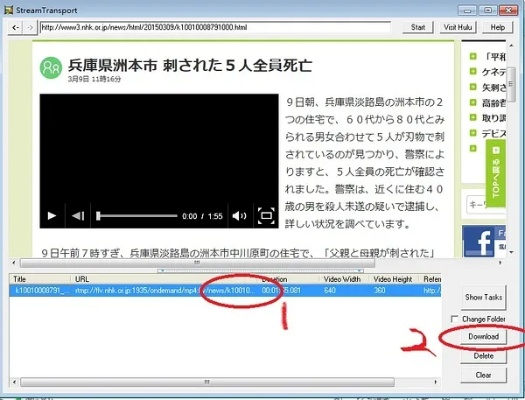The height and width of the screenshot is (400, 525).
Task: Open Visit Hulu button
Action: 458,27
